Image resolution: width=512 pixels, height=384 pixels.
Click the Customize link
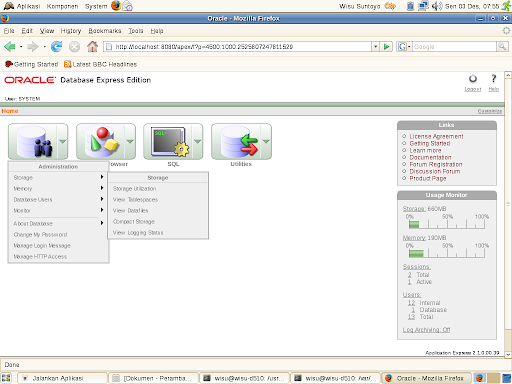pyautogui.click(x=490, y=111)
